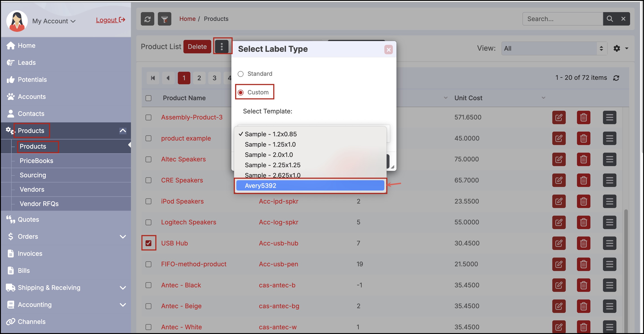Click the refresh icon in top toolbar

[147, 19]
